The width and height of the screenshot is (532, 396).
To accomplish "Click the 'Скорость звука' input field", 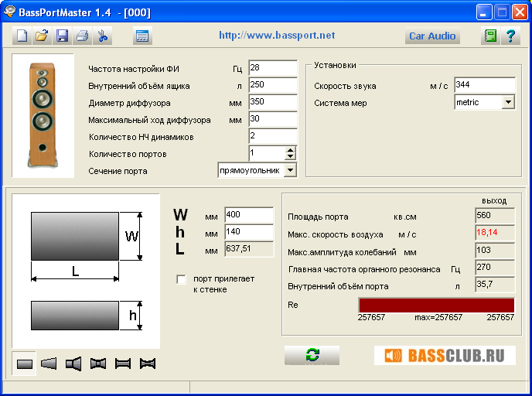I will 485,85.
